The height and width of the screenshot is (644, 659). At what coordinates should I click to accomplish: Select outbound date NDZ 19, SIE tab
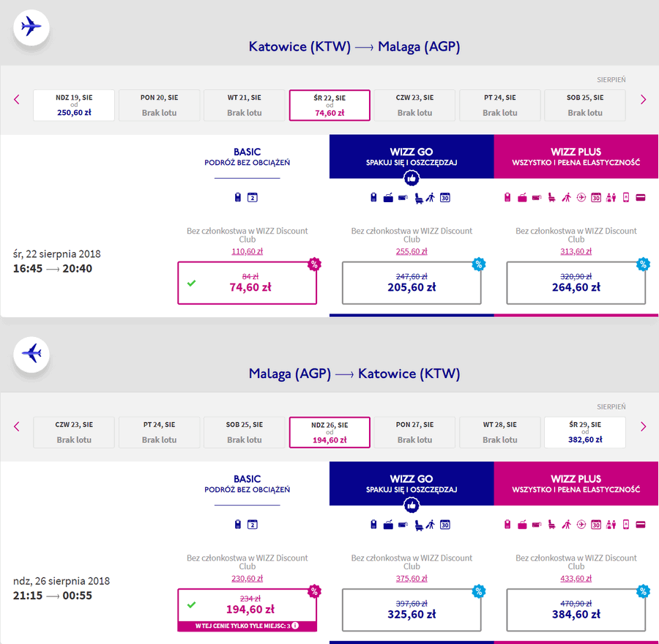point(74,106)
